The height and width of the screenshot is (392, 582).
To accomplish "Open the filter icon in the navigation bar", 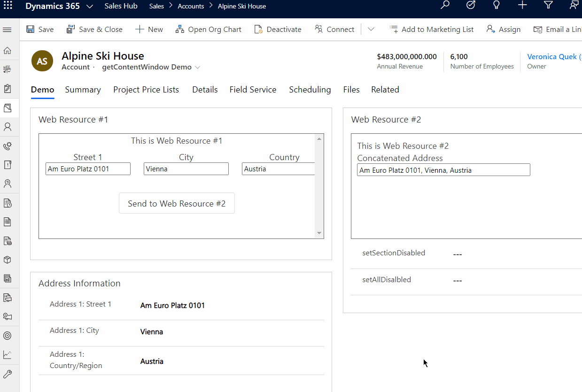I will (548, 6).
